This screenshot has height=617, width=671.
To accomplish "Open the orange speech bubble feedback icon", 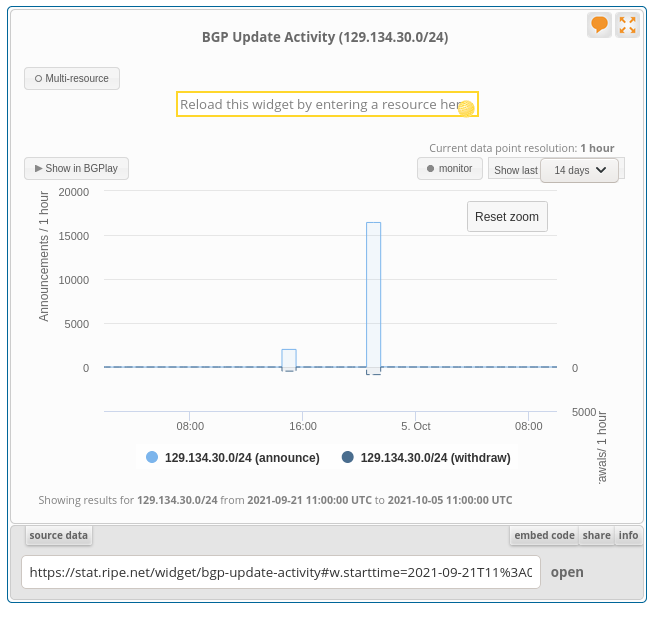I will coord(599,25).
